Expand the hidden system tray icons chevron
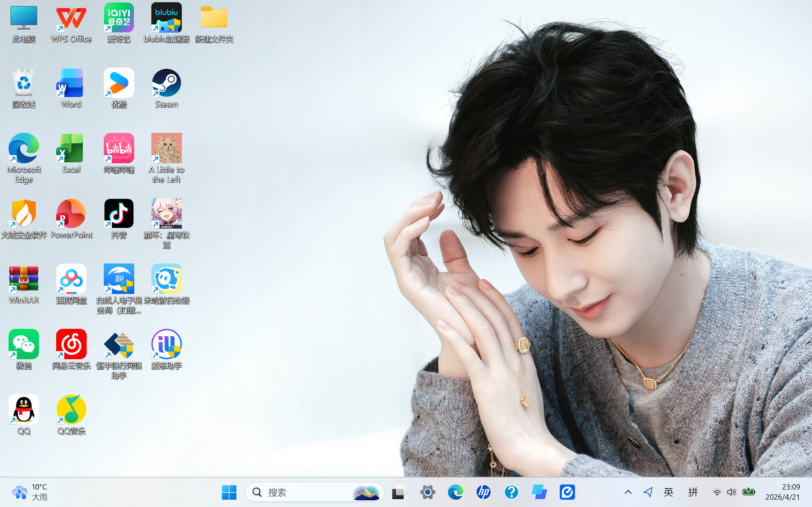812x507 pixels. (628, 492)
